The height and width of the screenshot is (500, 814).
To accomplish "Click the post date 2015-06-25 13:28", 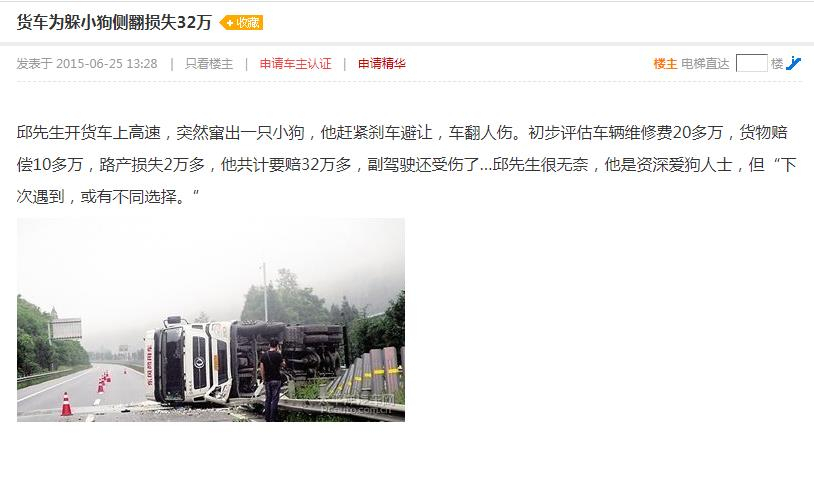I will 106,64.
